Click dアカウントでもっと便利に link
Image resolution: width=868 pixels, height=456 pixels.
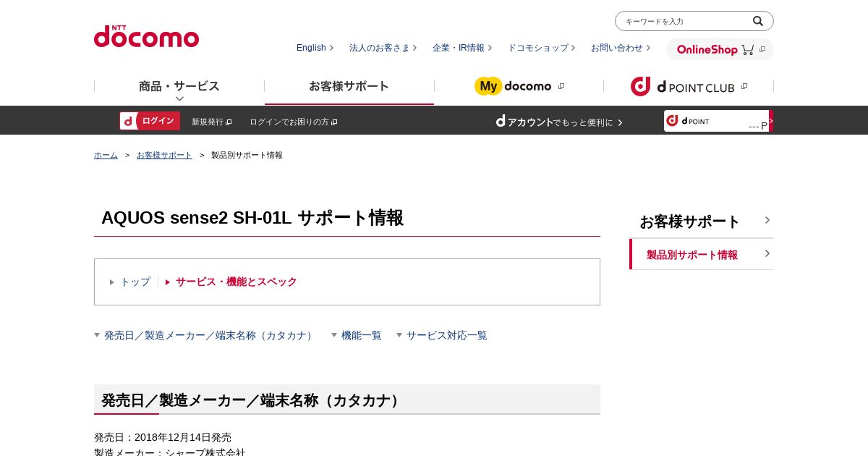click(559, 122)
